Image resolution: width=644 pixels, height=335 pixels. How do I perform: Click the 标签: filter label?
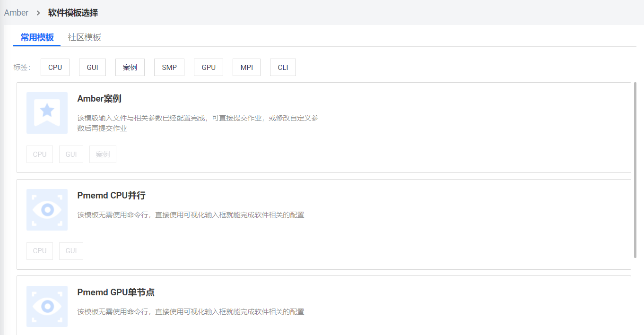[x=22, y=68]
